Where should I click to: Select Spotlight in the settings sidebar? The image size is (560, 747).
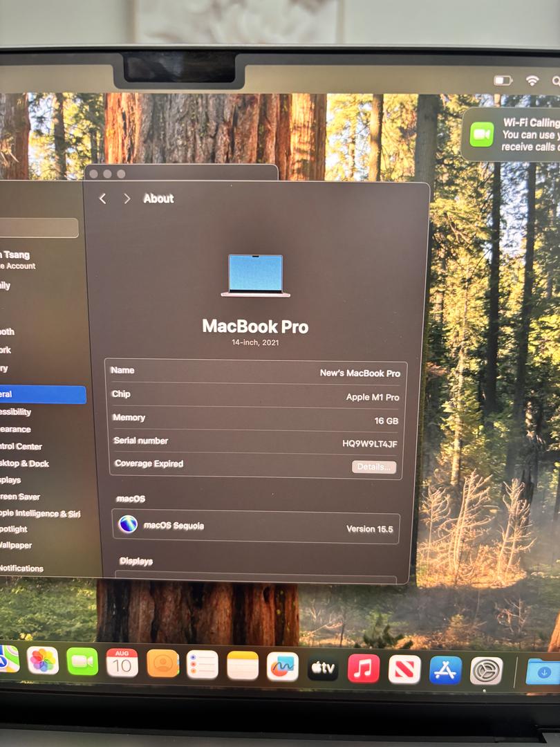click(x=13, y=529)
